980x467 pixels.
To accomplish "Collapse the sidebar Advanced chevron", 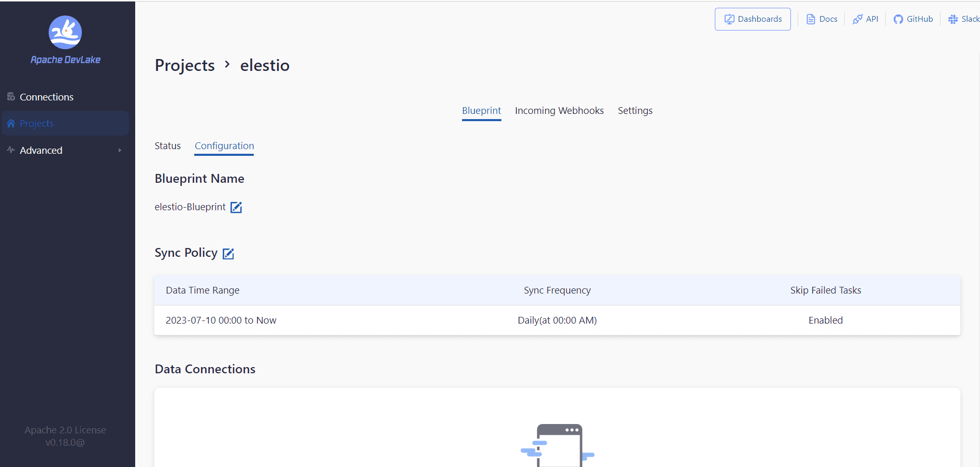I will [120, 150].
